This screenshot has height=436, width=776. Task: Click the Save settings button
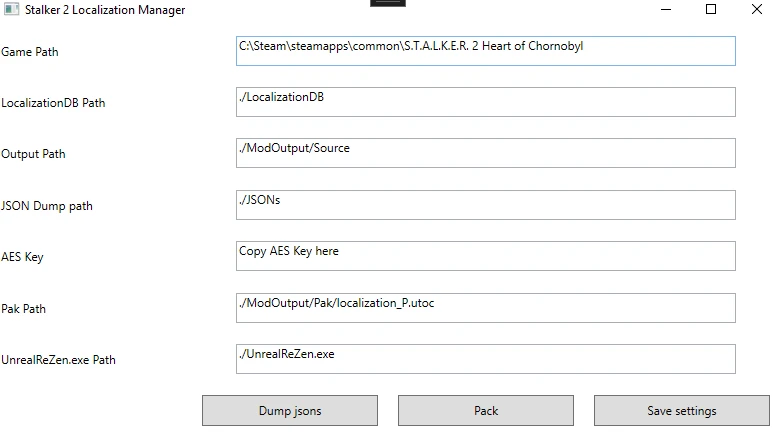tap(682, 410)
